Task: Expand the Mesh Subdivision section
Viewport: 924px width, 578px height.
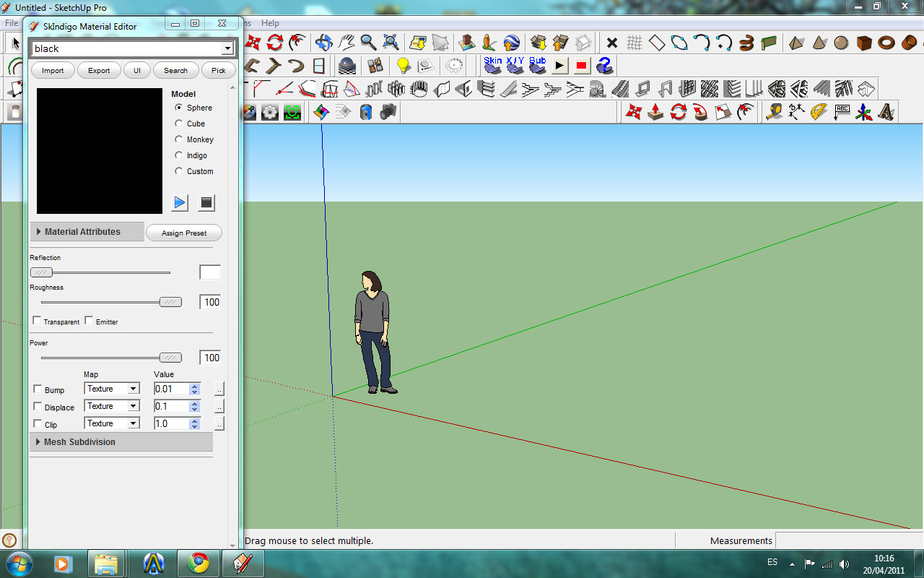Action: tap(79, 442)
